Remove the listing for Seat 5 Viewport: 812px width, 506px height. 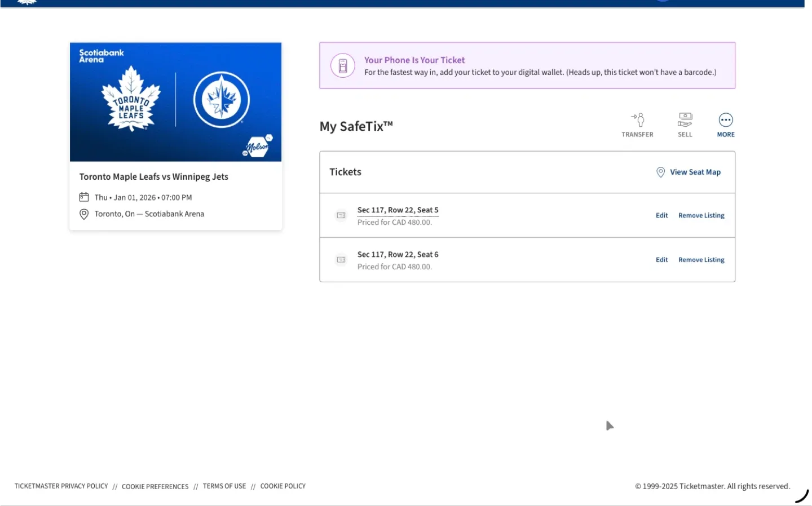701,215
